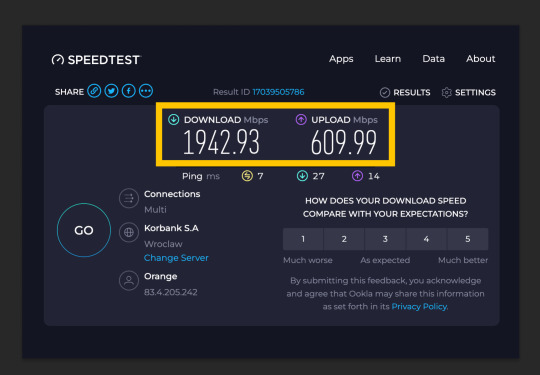Click the globe server icon

click(129, 232)
